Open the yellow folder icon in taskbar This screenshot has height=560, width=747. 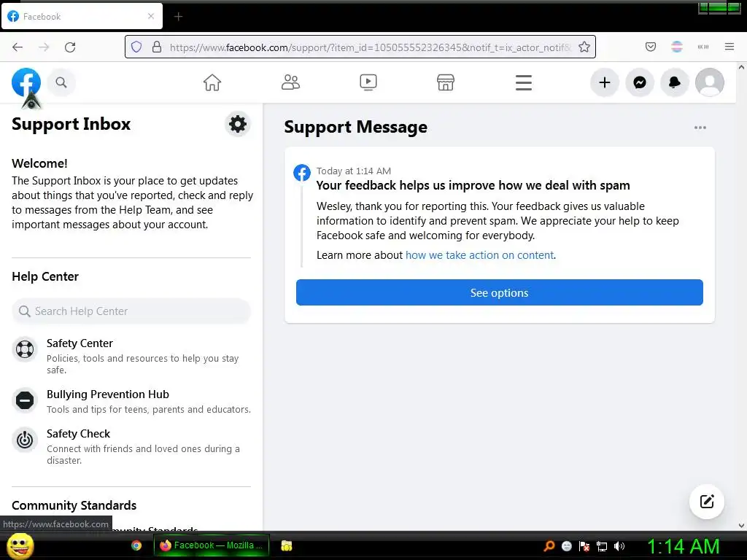click(x=286, y=545)
